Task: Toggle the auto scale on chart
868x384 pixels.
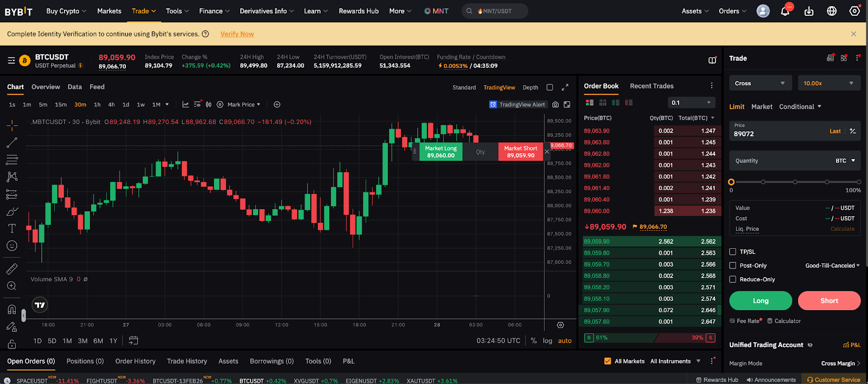Action: click(565, 341)
